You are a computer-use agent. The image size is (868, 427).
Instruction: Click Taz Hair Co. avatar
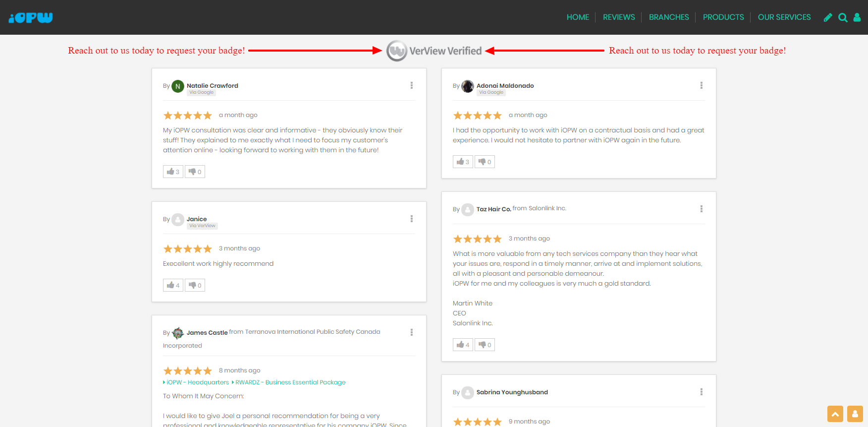pos(468,210)
